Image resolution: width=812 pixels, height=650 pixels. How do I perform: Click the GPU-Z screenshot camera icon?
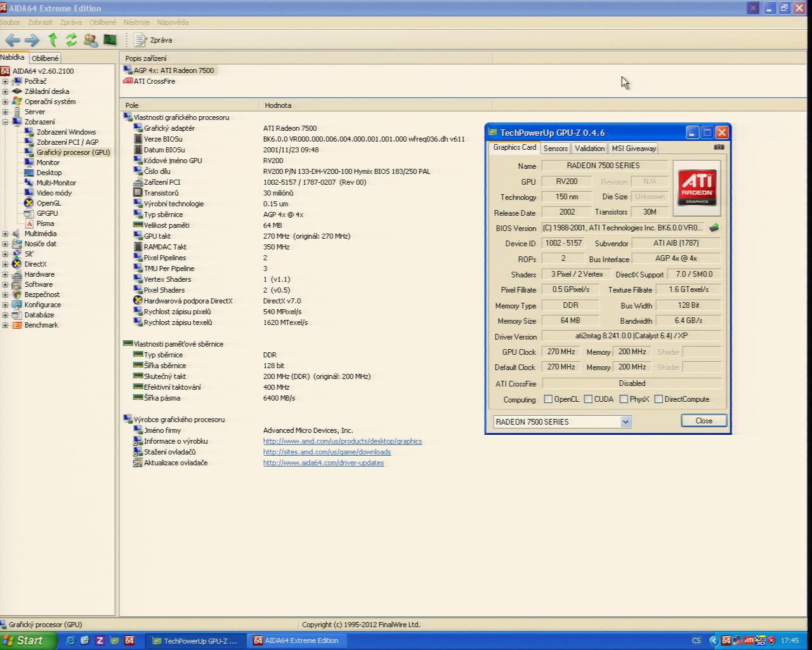pyautogui.click(x=719, y=147)
